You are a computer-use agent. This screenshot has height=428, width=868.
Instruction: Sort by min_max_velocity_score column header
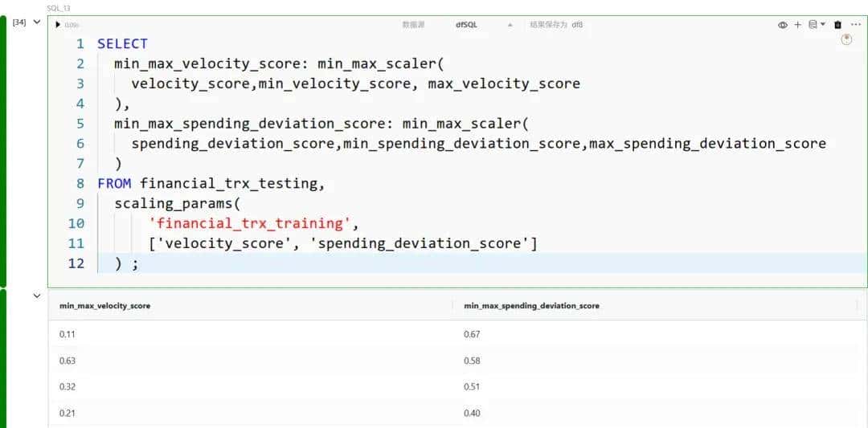(x=104, y=306)
